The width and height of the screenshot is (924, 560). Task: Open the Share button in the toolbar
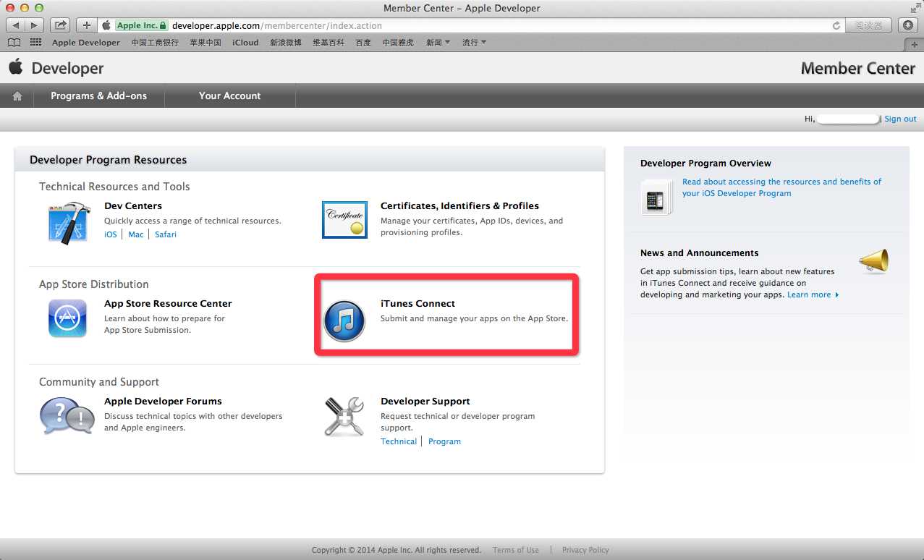pos(61,25)
